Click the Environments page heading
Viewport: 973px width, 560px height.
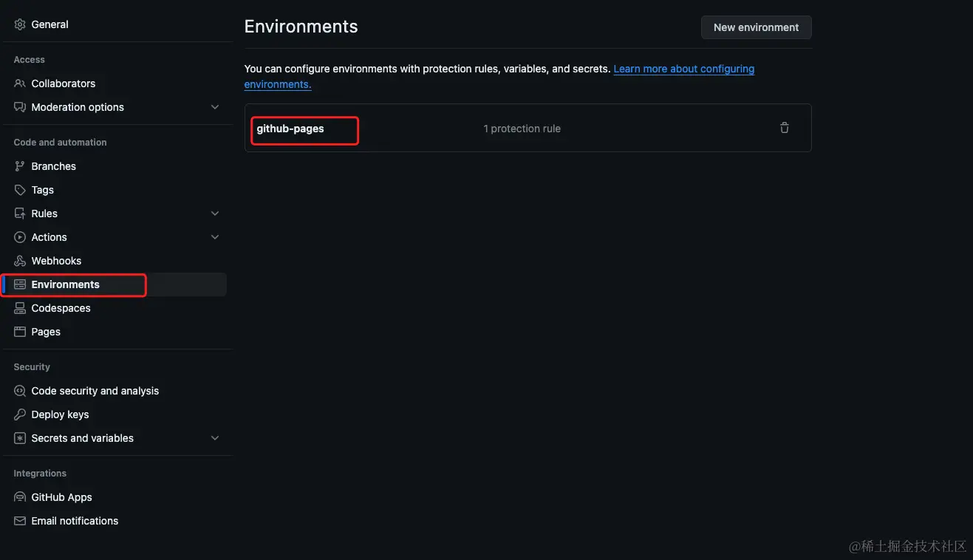301,27
